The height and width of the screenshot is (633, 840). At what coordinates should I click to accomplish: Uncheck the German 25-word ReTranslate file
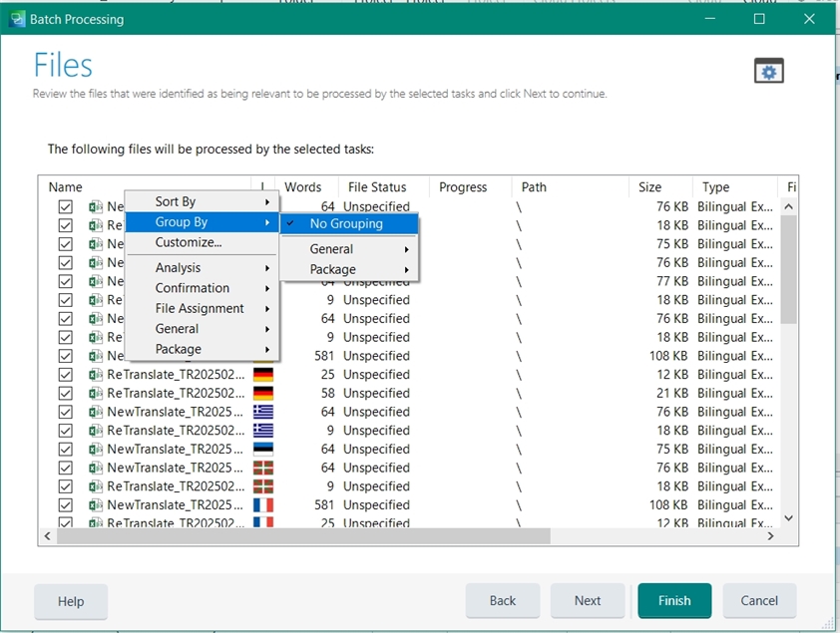click(66, 375)
